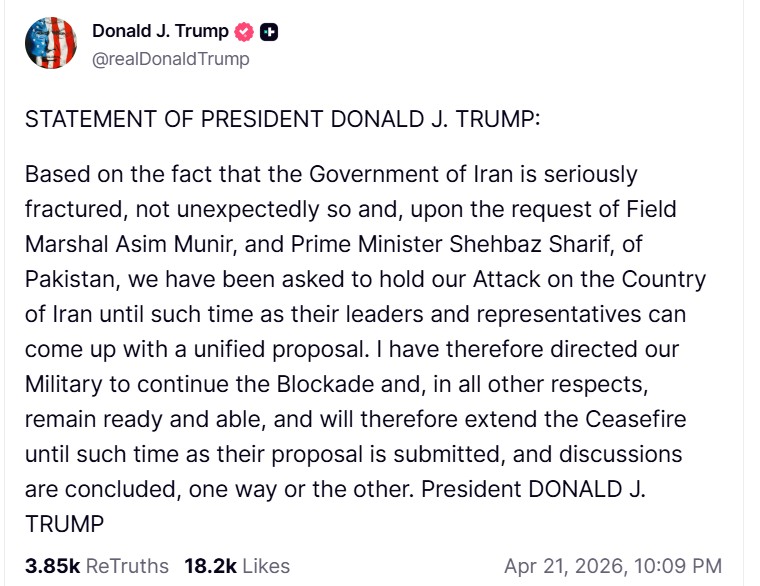
Task: View the 18.2k Likes list
Action: [x=236, y=566]
